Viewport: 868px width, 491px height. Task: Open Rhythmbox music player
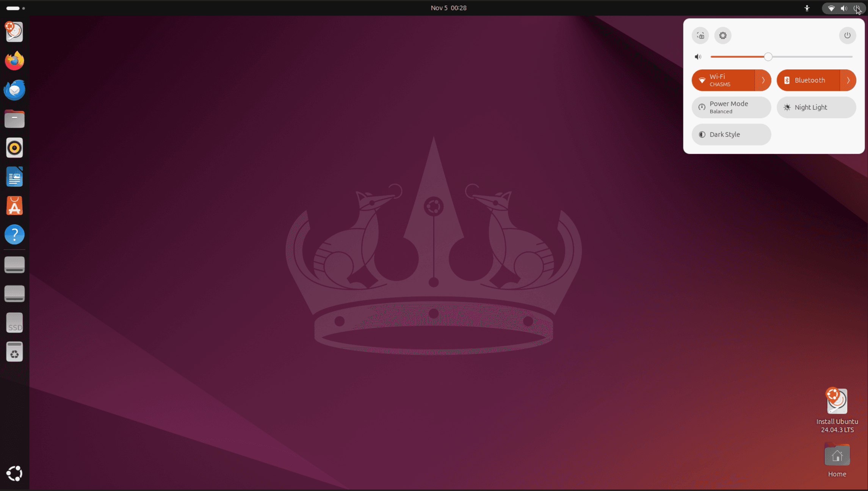pyautogui.click(x=14, y=148)
